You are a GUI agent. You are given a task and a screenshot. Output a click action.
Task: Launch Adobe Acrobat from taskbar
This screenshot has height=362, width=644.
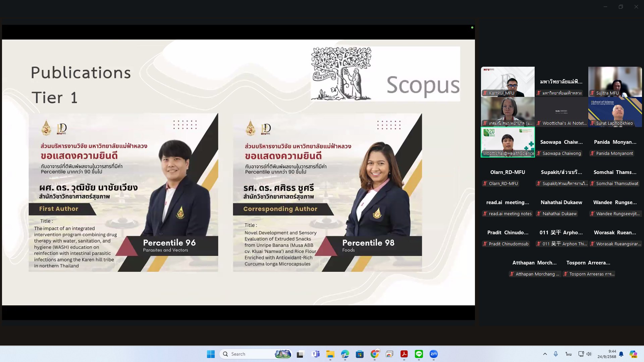[404, 354]
